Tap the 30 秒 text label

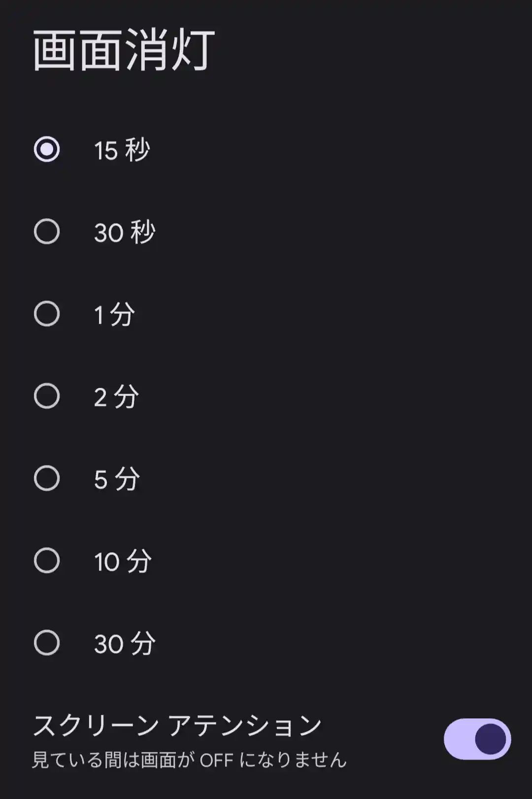click(x=125, y=232)
